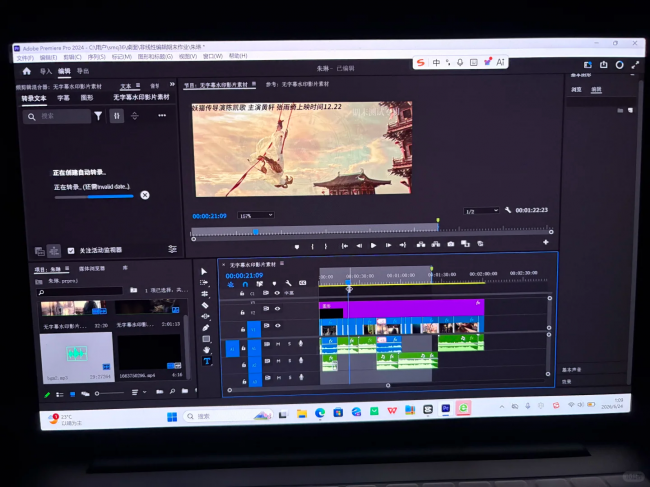Enable voice-over record on track A2
Screen dimensions: 650x487
[x=301, y=361]
